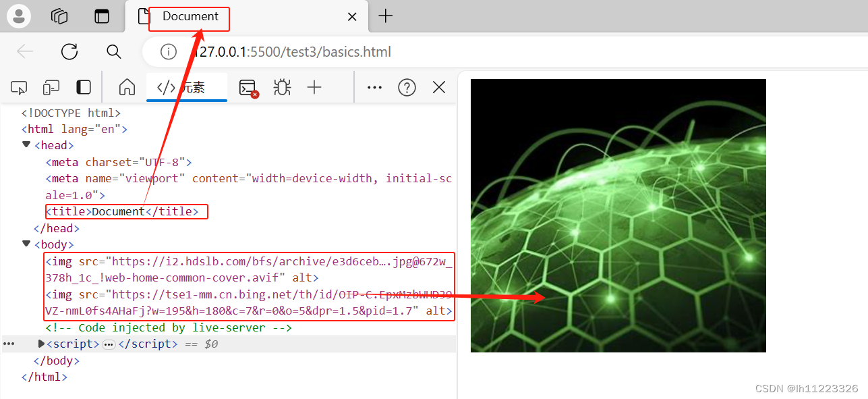Go back to the previous page
Image resolution: width=868 pixels, height=399 pixels.
coord(25,52)
